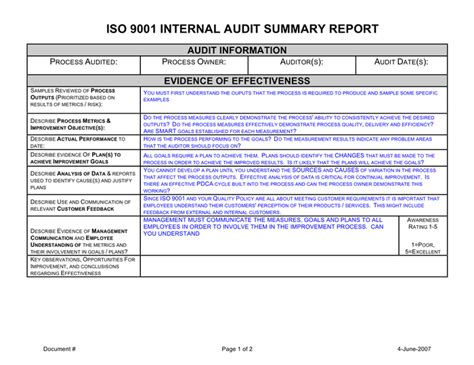The height and width of the screenshot is (365, 474).
Task: Click the Samples Reviewed of Process Outputs label
Action: pos(73,97)
